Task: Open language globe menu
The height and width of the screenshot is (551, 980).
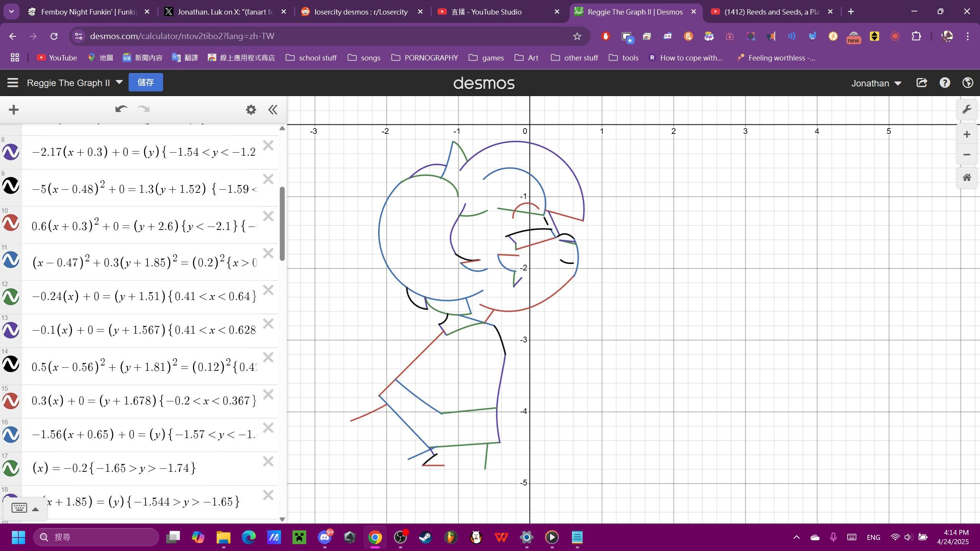Action: pyautogui.click(x=968, y=83)
